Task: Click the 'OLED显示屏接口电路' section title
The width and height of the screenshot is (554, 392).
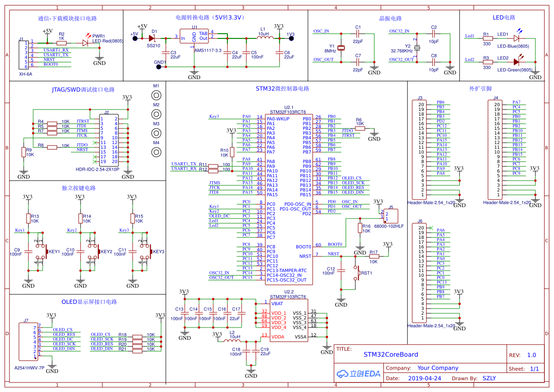Action: tap(89, 302)
